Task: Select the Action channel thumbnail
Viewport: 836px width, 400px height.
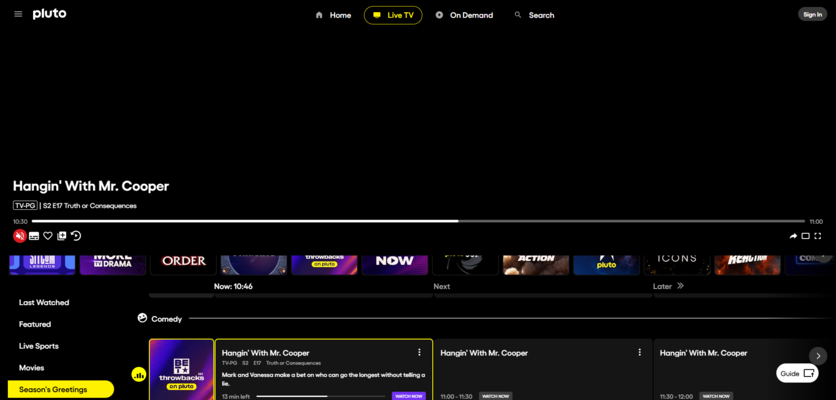Action: pos(536,265)
